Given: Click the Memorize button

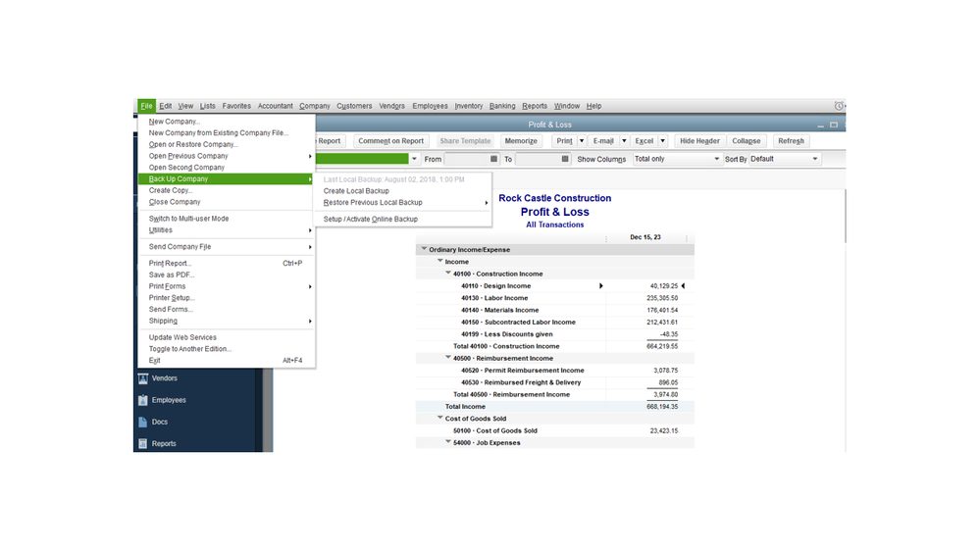Looking at the screenshot, I should click(x=521, y=141).
